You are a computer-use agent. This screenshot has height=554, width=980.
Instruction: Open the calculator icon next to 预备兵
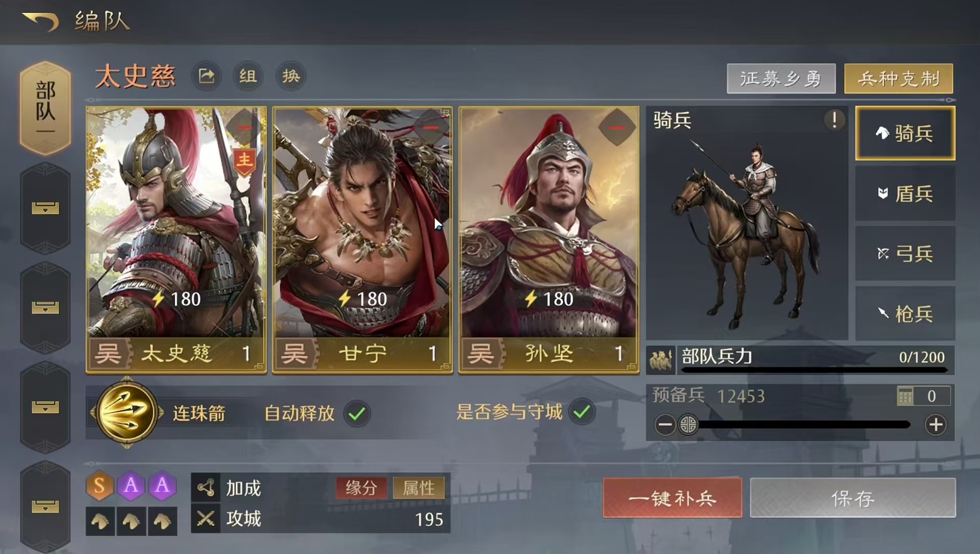905,396
